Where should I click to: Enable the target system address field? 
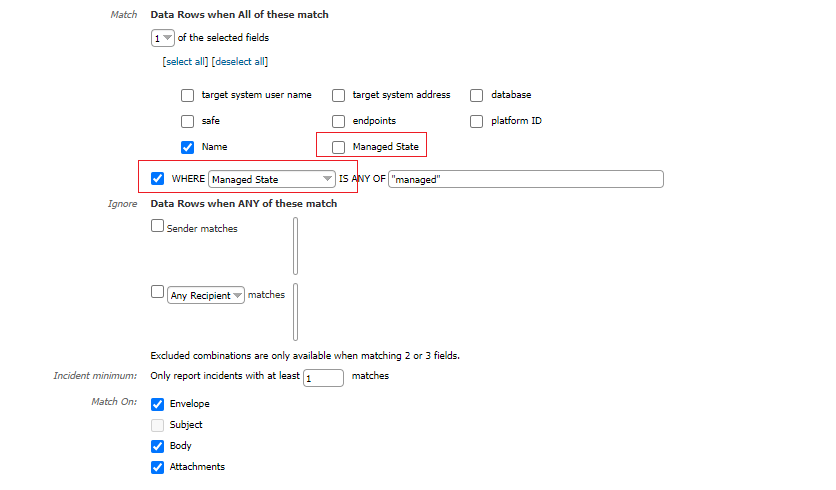click(338, 96)
